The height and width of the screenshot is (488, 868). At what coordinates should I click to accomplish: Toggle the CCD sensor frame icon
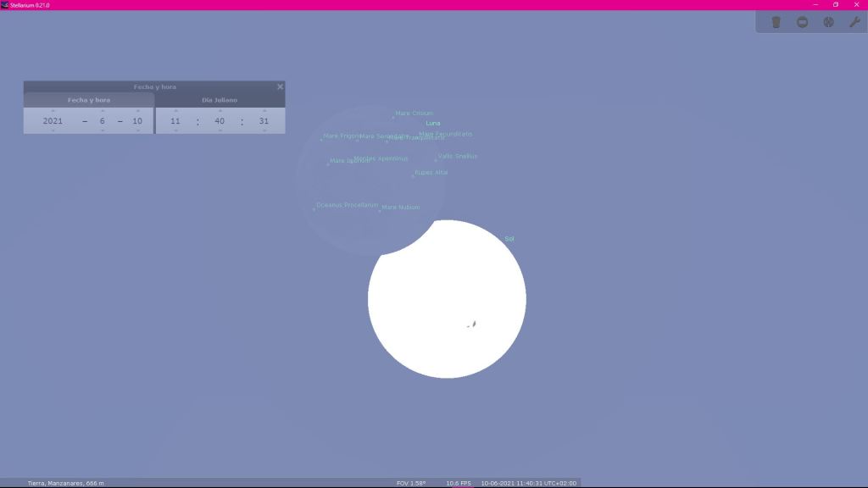tap(802, 22)
